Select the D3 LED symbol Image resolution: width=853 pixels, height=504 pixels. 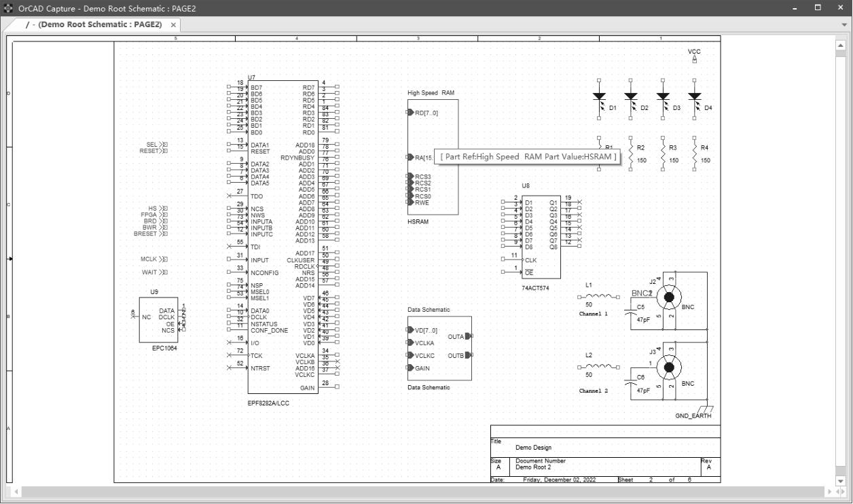663,98
